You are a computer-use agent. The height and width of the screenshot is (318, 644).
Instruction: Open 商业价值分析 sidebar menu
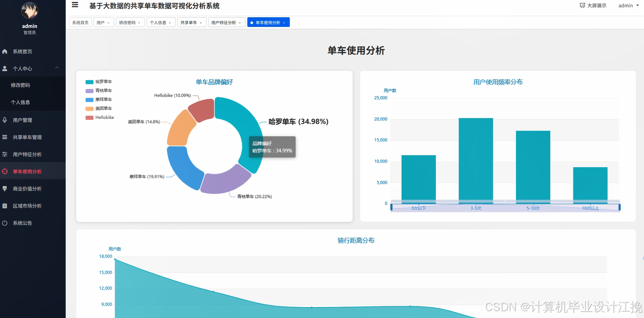pyautogui.click(x=33, y=189)
